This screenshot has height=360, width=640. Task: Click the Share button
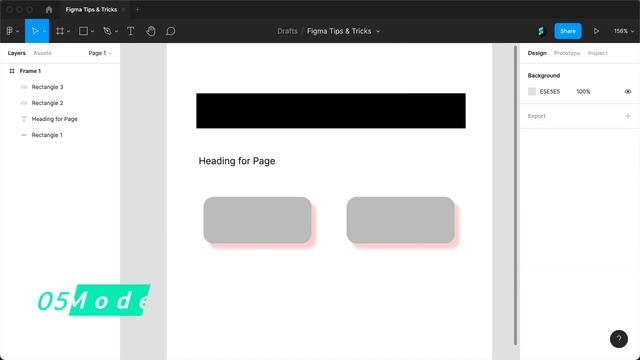(568, 31)
